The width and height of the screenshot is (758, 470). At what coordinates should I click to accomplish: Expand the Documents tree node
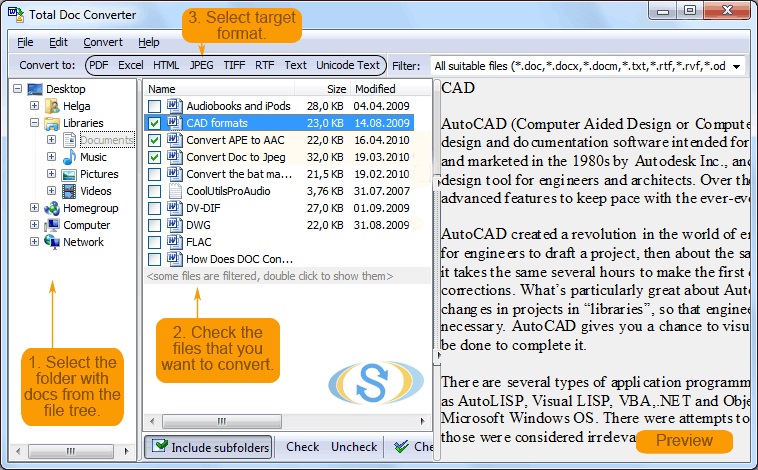51,140
